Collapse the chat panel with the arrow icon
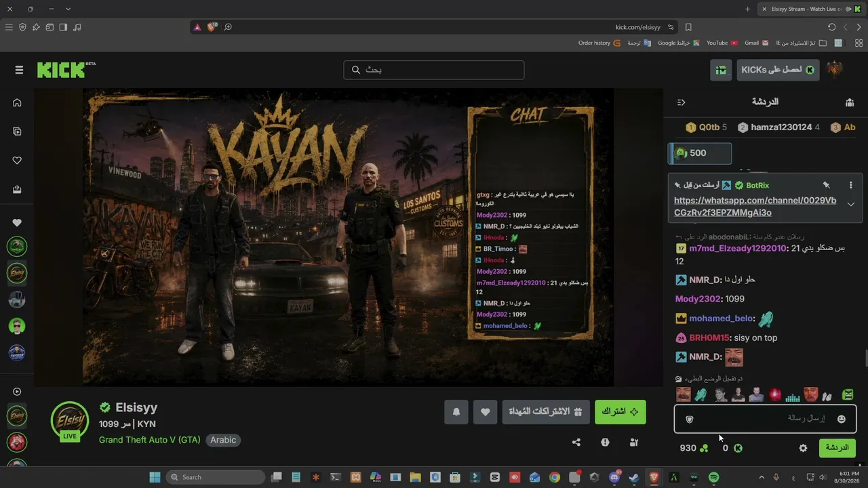Screen dimensions: 868x488 coord(682,102)
